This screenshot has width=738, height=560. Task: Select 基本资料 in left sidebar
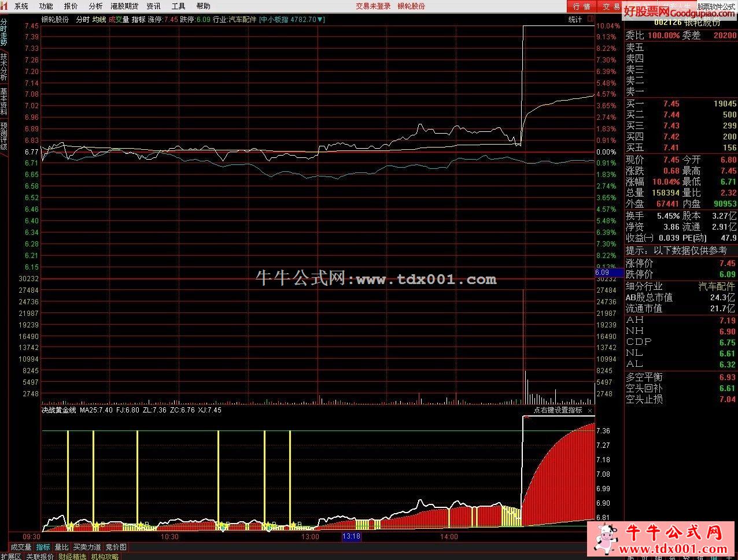tap(4, 102)
